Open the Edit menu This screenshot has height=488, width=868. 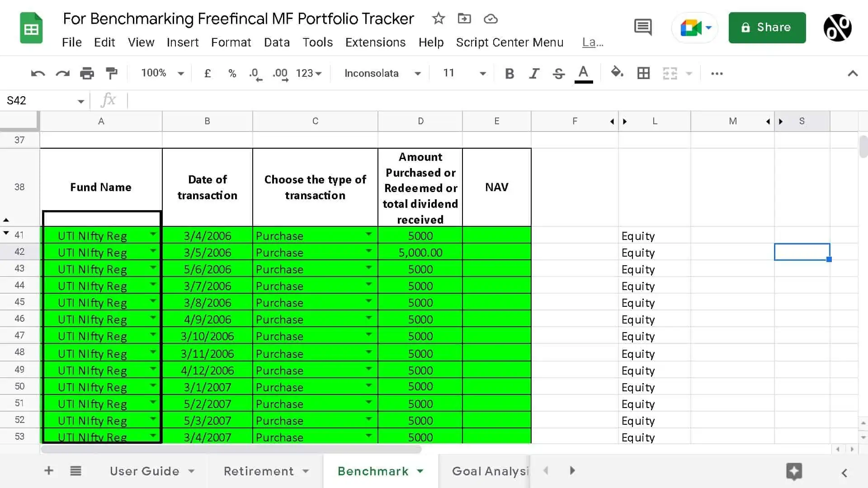pyautogui.click(x=104, y=42)
